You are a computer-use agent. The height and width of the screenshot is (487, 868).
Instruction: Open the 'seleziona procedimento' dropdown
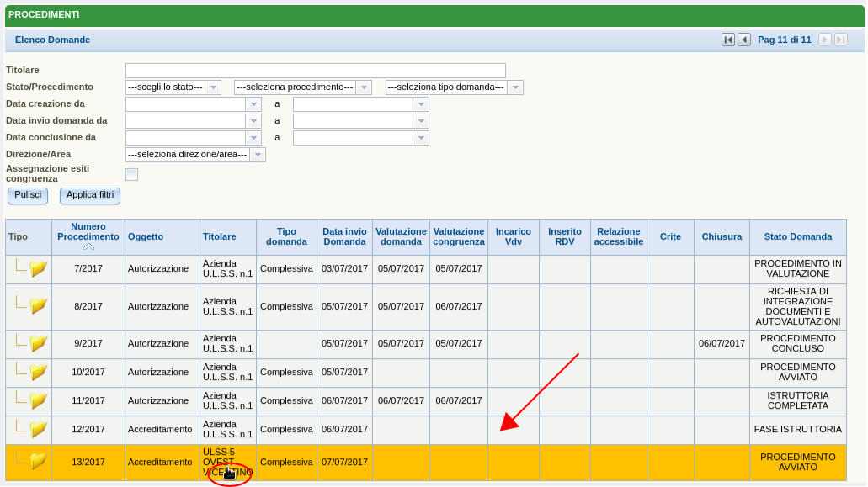364,87
